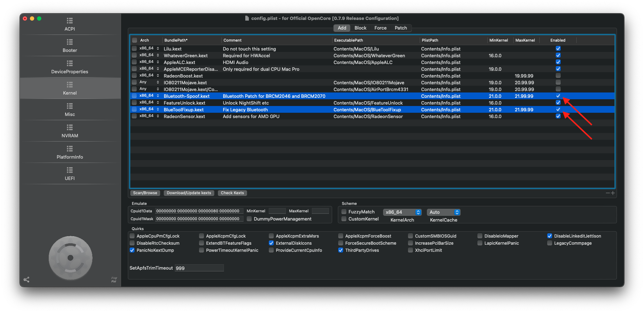This screenshot has width=644, height=313.
Task: Click the share icon in sidebar
Action: click(x=26, y=280)
